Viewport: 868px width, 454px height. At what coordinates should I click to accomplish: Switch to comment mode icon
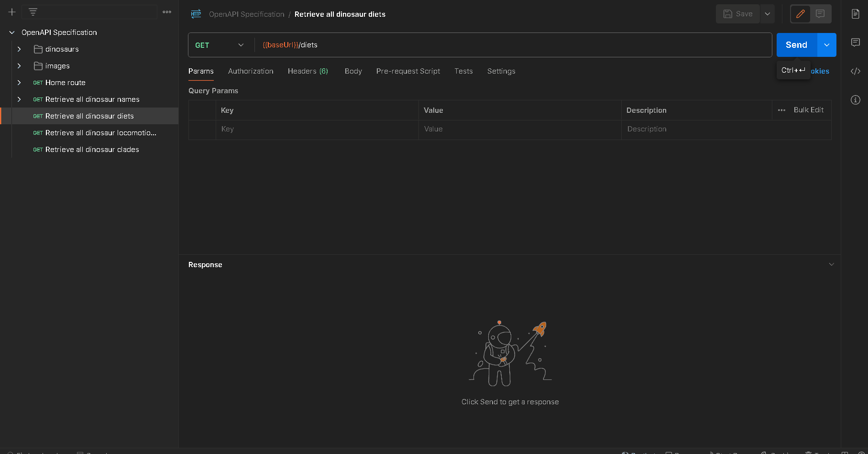820,14
